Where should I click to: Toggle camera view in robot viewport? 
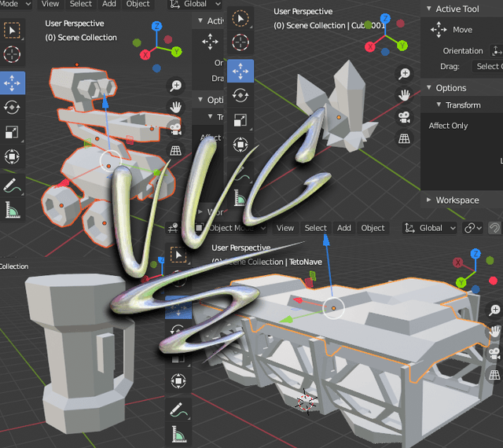point(175,129)
